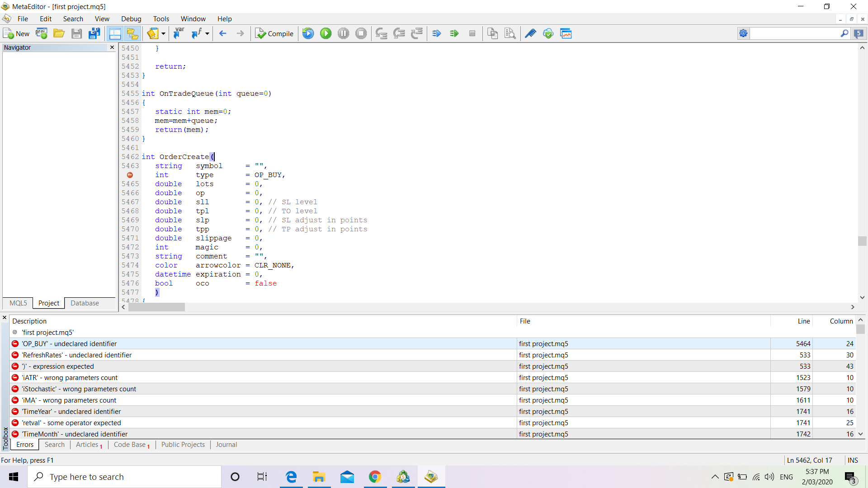This screenshot has height=488, width=868.
Task: Click the New Project icon
Action: 42,33
